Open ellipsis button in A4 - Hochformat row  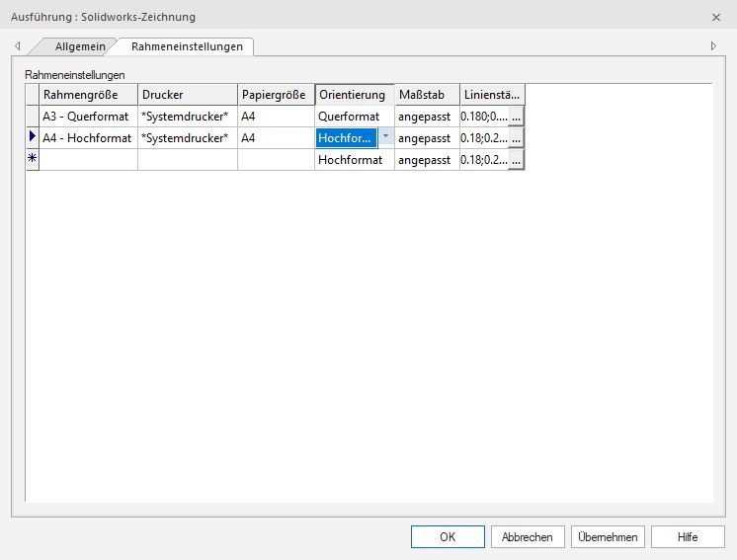pyautogui.click(x=516, y=138)
